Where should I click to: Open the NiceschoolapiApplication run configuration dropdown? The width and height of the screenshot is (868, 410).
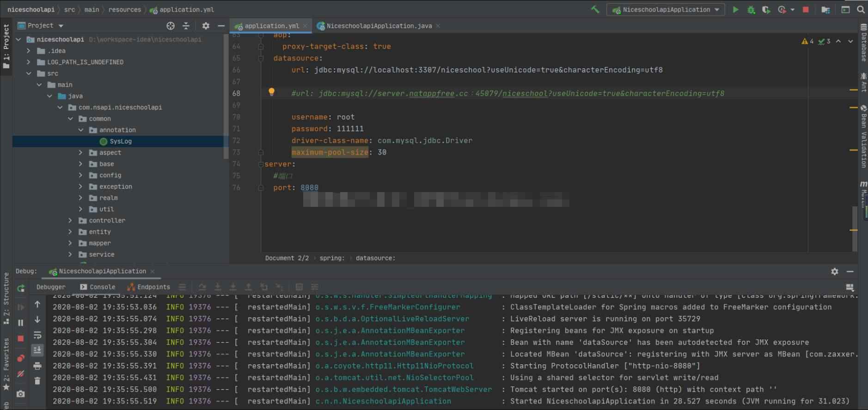(x=666, y=9)
